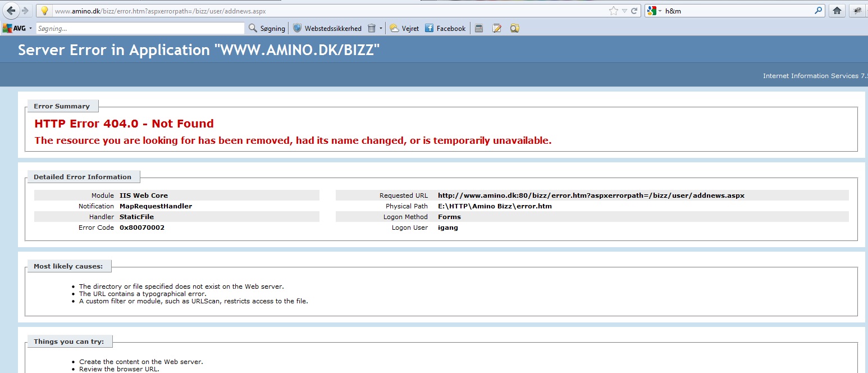Viewport: 868px width, 373px height.
Task: Select the logon user igang
Action: [x=448, y=228]
